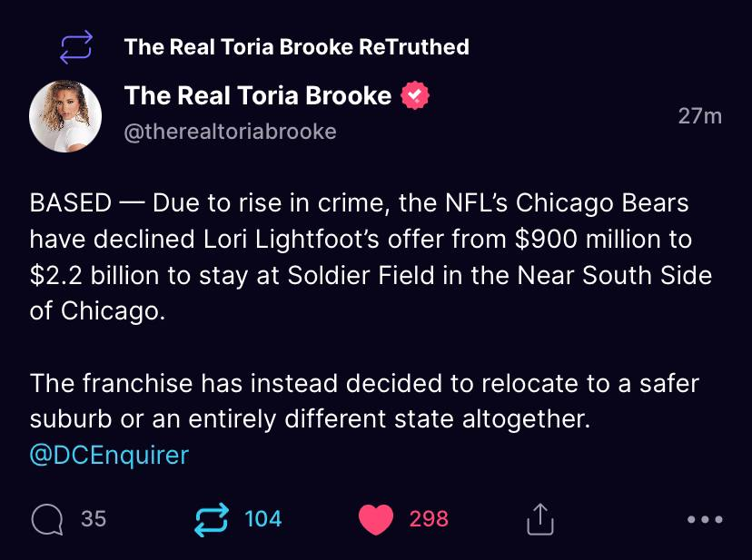The width and height of the screenshot is (752, 560).
Task: Click the verified badge next to Toria Brooke
Action: (416, 95)
